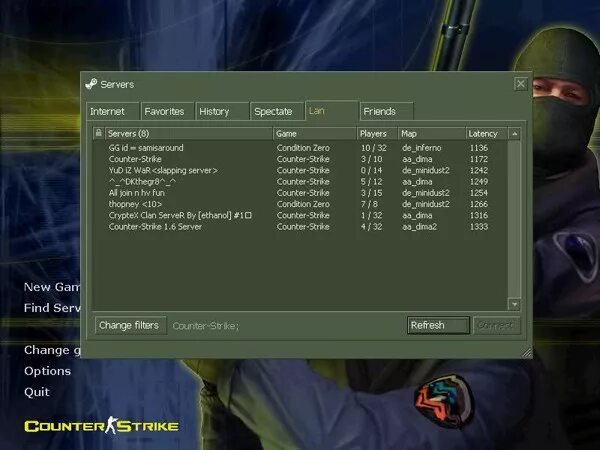The image size is (600, 450).
Task: Click the Steam icon in Servers title bar
Action: (x=91, y=84)
